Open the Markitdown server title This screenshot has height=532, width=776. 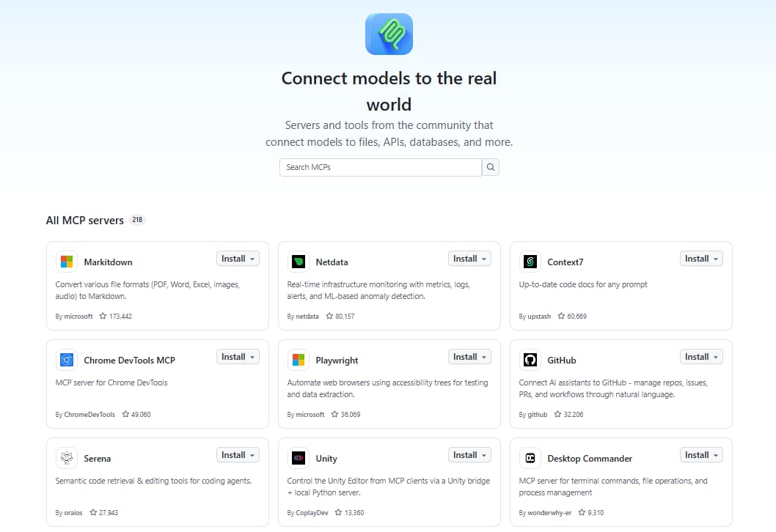click(x=108, y=262)
